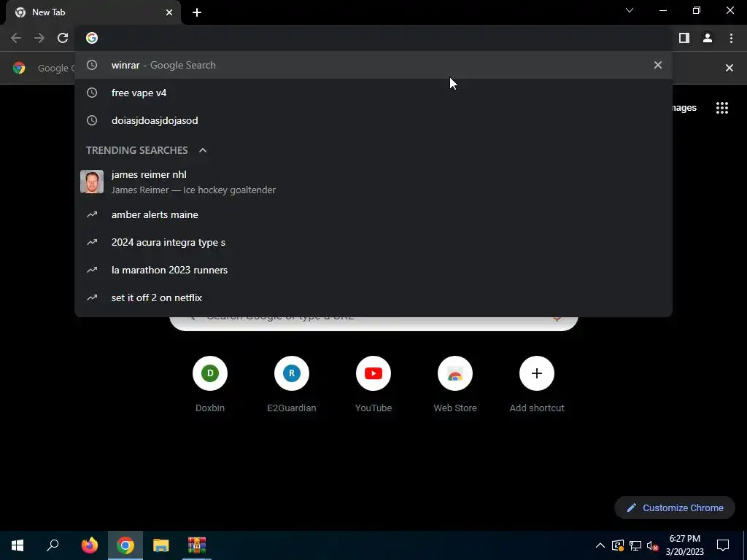Open the Windows Start menu
Image resolution: width=747 pixels, height=560 pixels.
(18, 545)
